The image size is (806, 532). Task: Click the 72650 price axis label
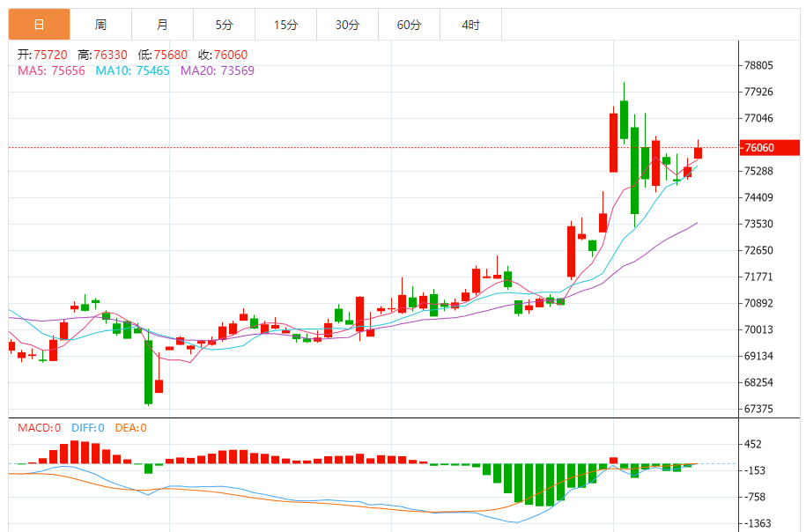click(758, 250)
